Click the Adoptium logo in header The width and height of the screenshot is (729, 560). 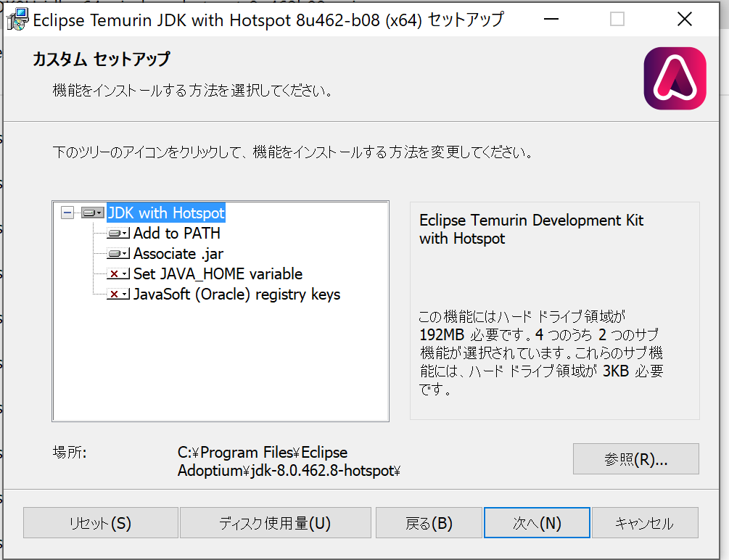[x=675, y=78]
